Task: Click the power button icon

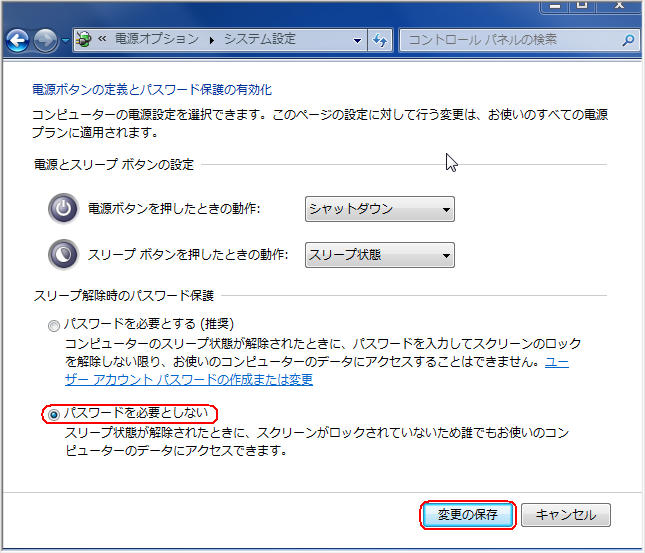Action: point(63,208)
